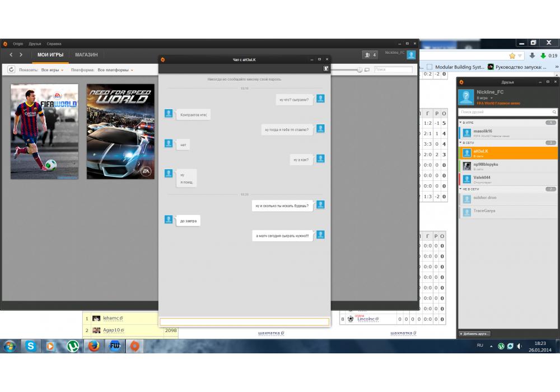Click the Origin library search field
The image size is (560, 392).
[393, 69]
